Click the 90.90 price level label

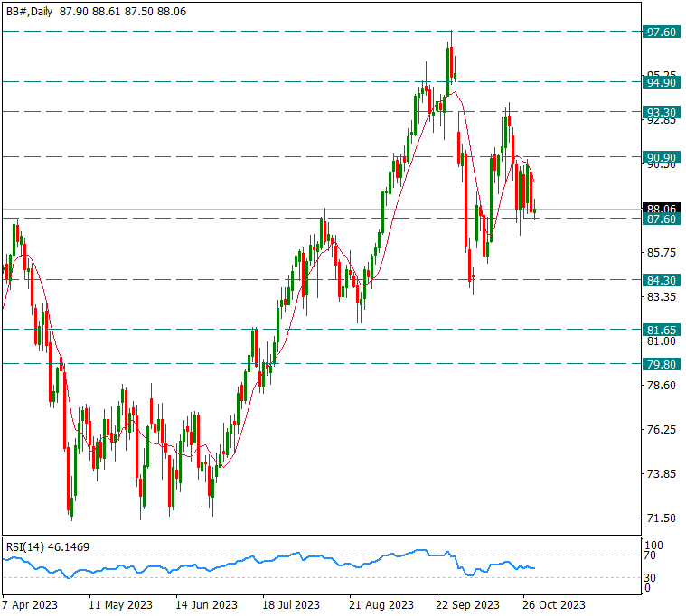click(x=662, y=157)
